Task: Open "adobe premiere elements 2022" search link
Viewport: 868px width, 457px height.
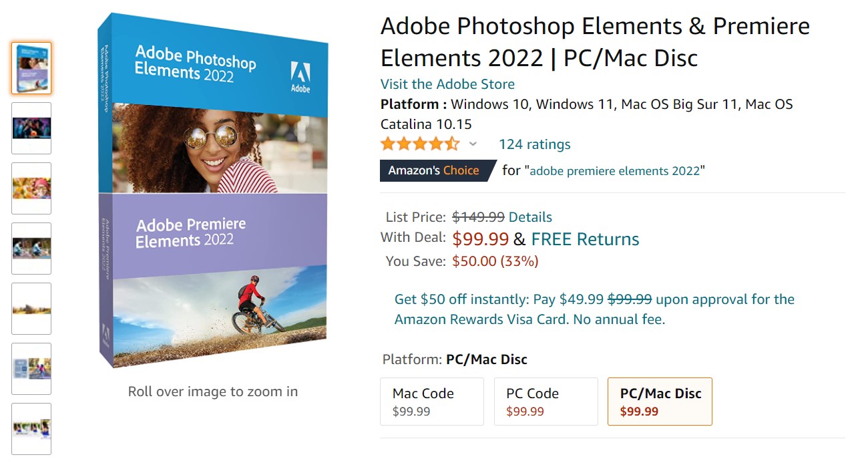Action: pyautogui.click(x=615, y=171)
